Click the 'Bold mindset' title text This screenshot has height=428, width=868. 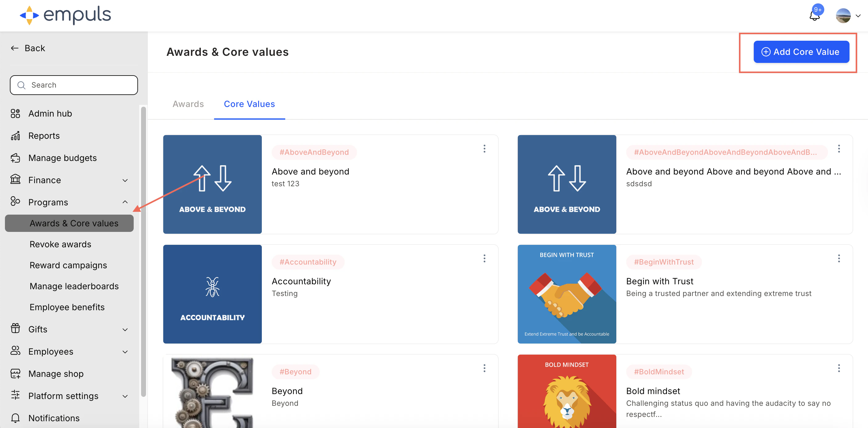653,391
